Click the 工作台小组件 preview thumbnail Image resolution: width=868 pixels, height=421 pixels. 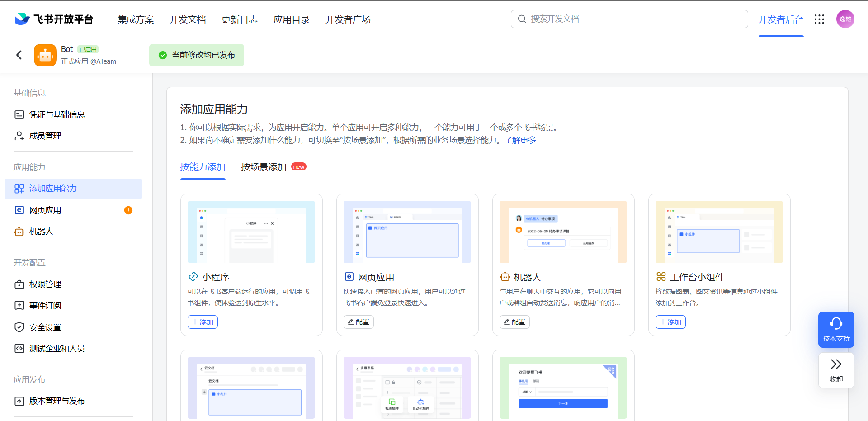(x=719, y=232)
